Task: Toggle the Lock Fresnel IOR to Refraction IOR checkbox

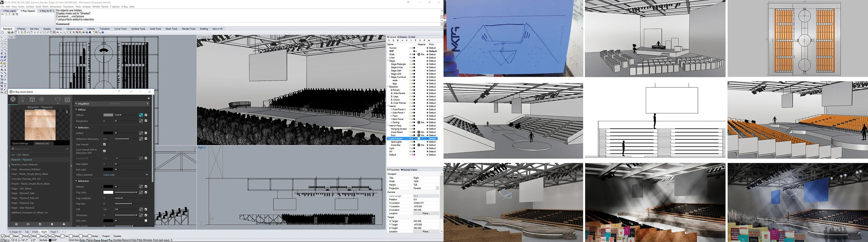Action: tap(104, 151)
